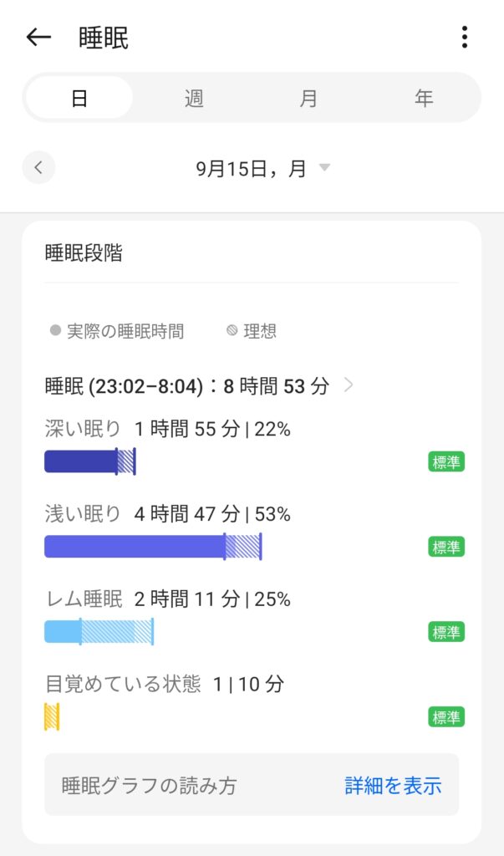Switch to the 月 (month) view
504x856 pixels.
(308, 98)
